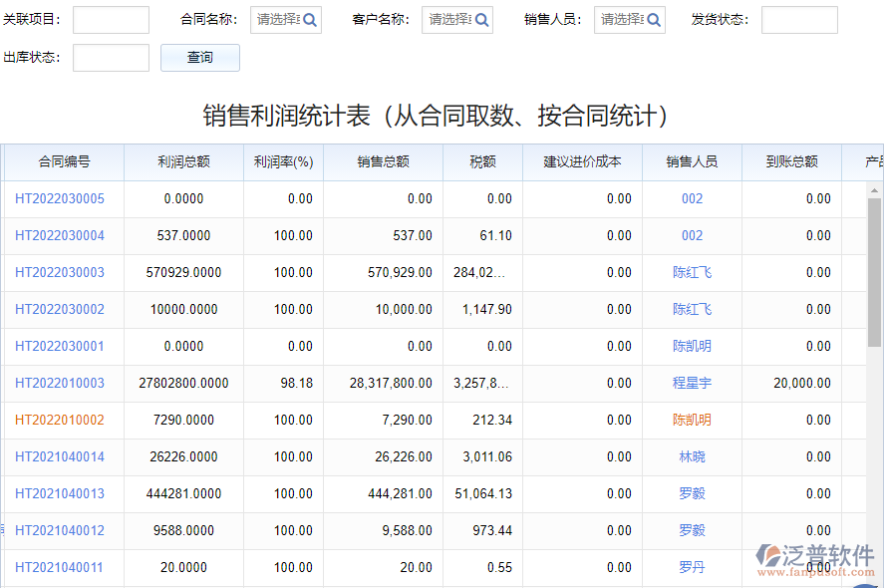Open contract HT2022010002 shown in orange
Image resolution: width=885 pixels, height=588 pixels.
pyautogui.click(x=61, y=420)
